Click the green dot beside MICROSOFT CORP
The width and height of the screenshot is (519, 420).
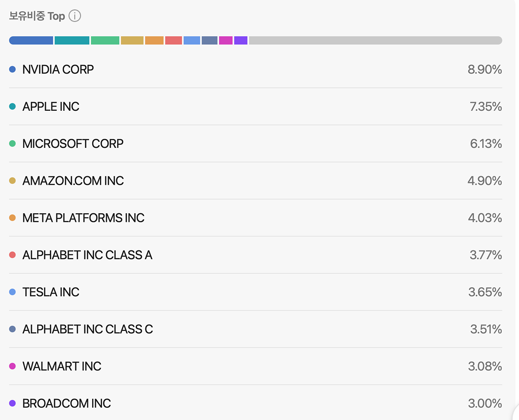pos(13,144)
